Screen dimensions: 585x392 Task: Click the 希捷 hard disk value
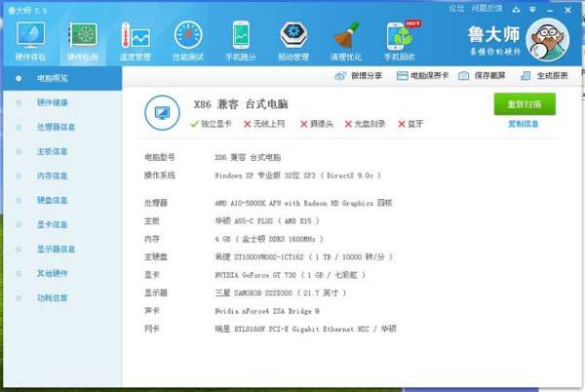pos(303,257)
